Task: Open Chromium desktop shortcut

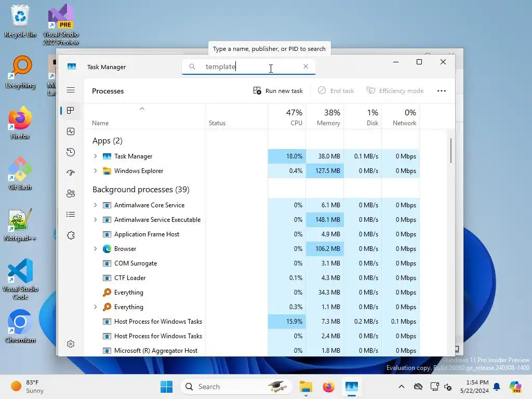Action: [x=20, y=326]
